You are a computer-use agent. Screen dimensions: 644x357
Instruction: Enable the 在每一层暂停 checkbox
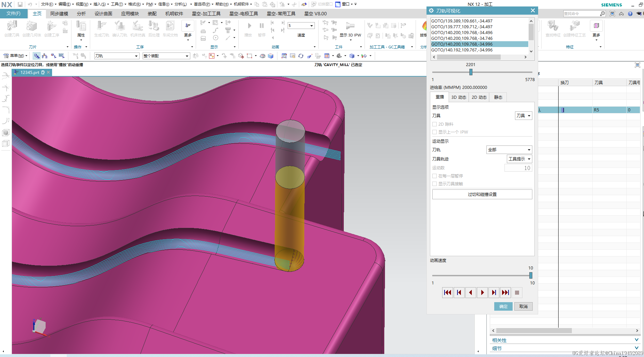(434, 176)
